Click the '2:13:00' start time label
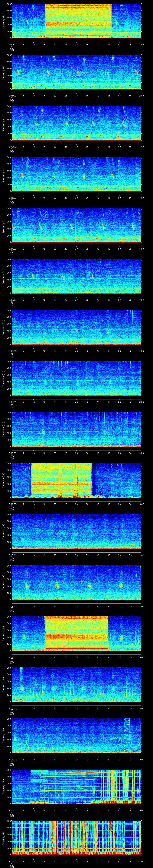 [12, 708]
